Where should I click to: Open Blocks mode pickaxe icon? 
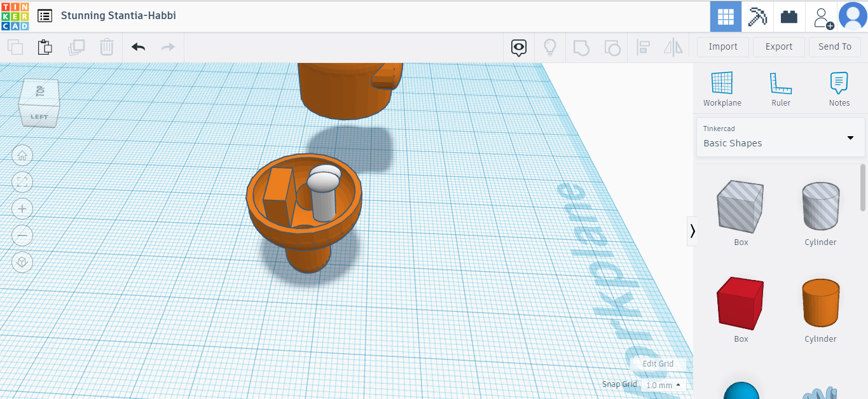click(757, 17)
